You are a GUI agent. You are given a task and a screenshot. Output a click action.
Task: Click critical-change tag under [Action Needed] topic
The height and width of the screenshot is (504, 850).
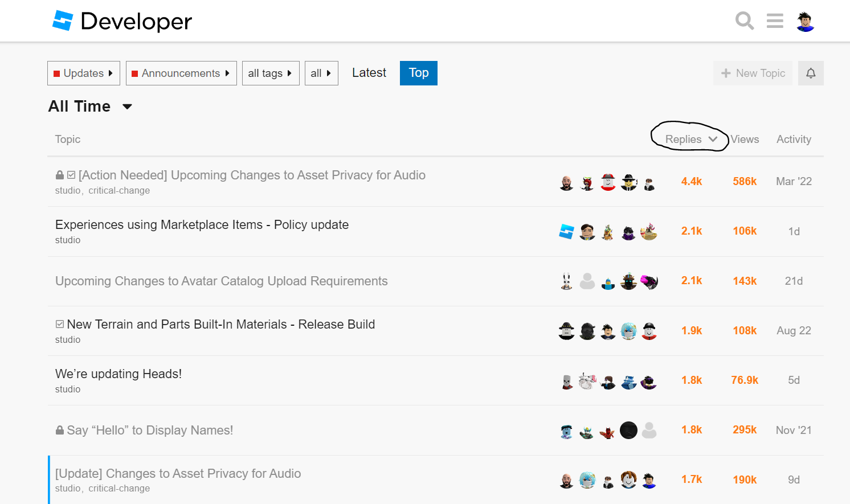pyautogui.click(x=119, y=191)
